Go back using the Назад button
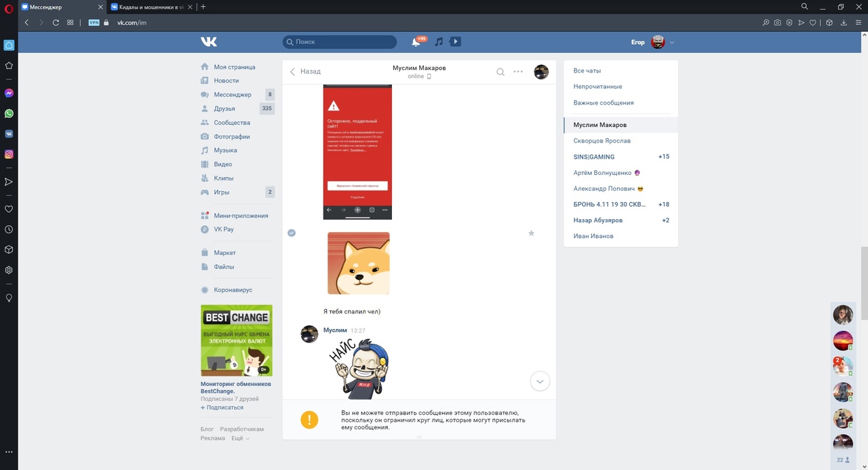Image resolution: width=868 pixels, height=470 pixels. coord(305,71)
